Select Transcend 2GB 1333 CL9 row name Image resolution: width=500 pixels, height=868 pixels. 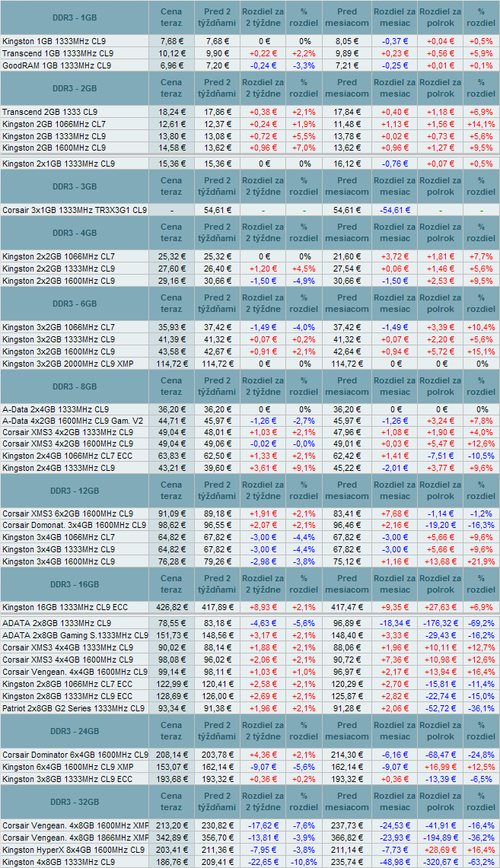coord(49,111)
